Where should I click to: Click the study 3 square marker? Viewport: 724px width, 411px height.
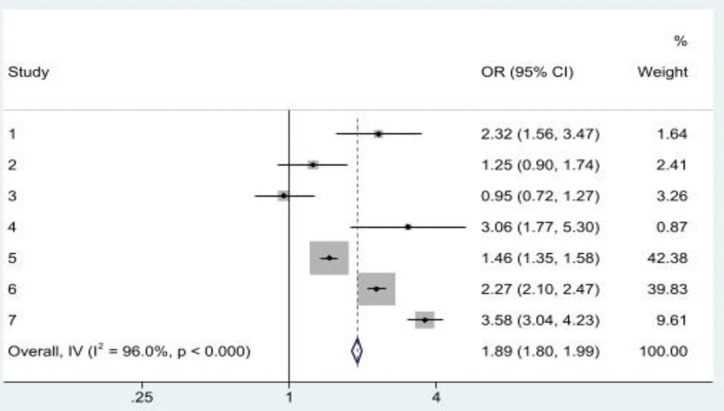[283, 195]
